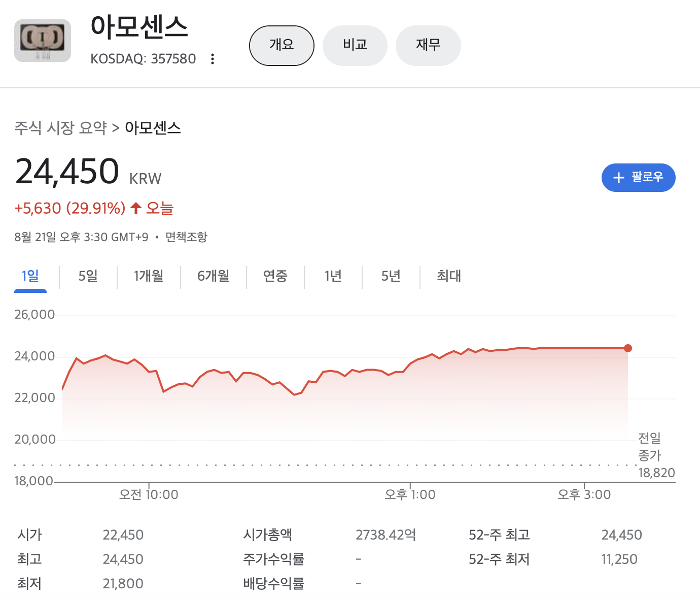
Task: Open the three-dot overflow menu
Action: pos(212,58)
